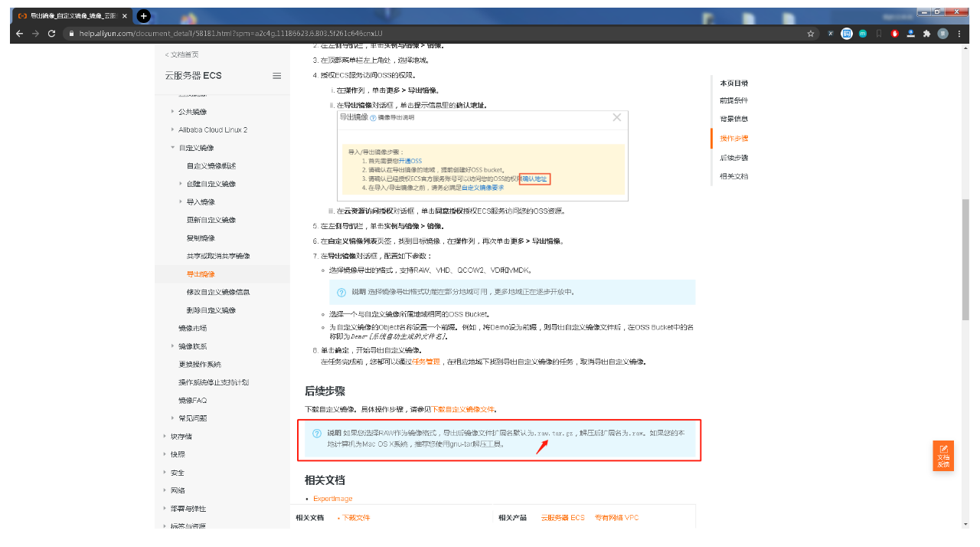The width and height of the screenshot is (980, 547).
Task: Open the Chrome profile avatar
Action: pyautogui.click(x=943, y=34)
